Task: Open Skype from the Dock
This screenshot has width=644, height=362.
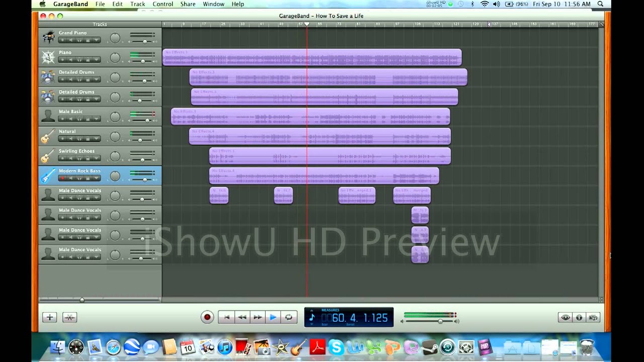Action: pyautogui.click(x=336, y=347)
